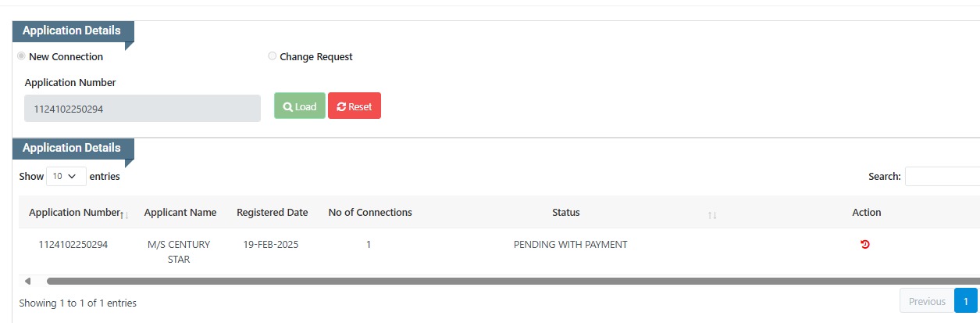Click the No of Connections header
The width and height of the screenshot is (980, 323).
click(x=370, y=213)
